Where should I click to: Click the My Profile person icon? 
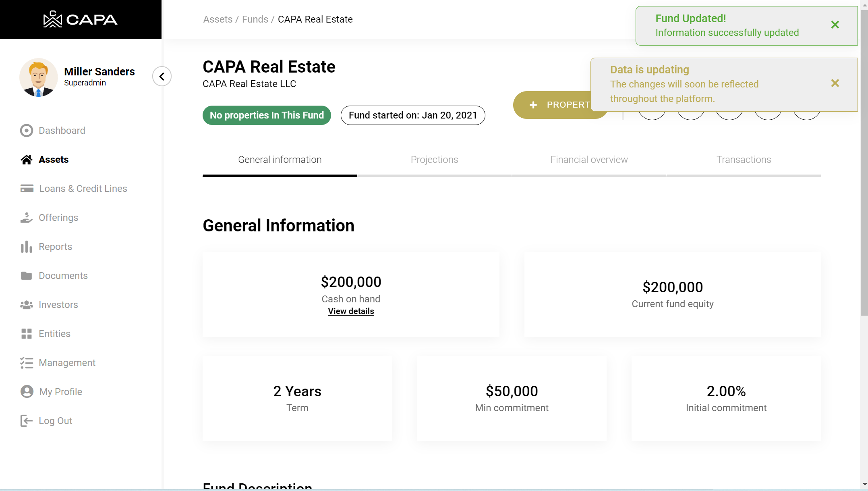(x=27, y=392)
